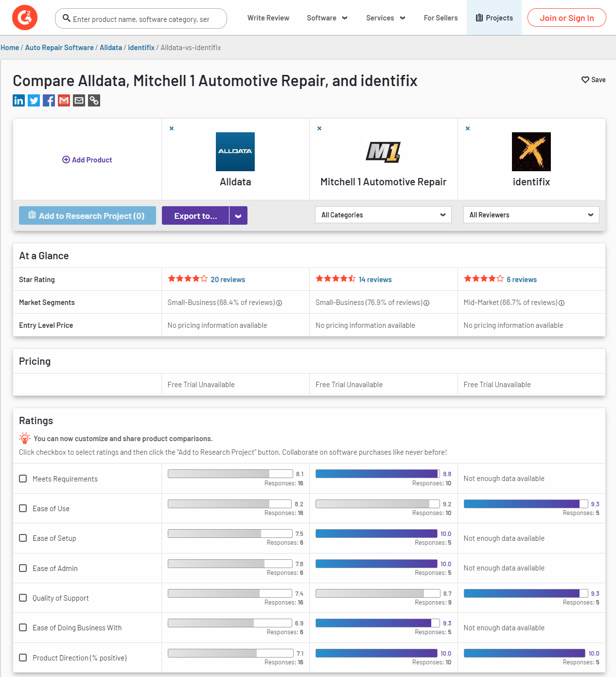Click the copy link chain icon
616x677 pixels.
94,101
